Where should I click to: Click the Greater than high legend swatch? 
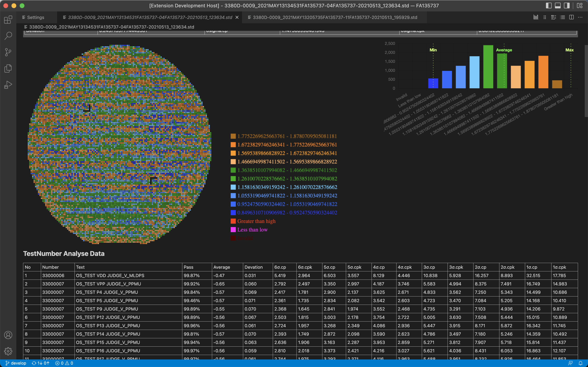click(x=233, y=221)
